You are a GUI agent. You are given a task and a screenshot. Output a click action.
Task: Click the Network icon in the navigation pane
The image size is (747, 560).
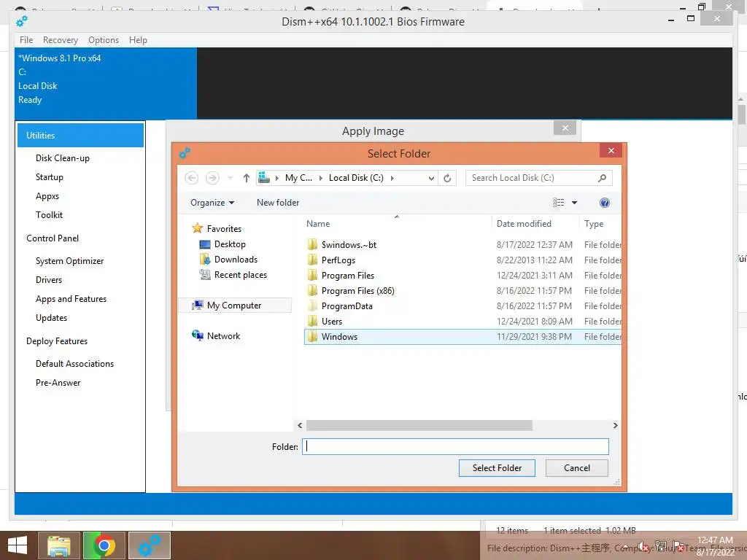pyautogui.click(x=197, y=335)
